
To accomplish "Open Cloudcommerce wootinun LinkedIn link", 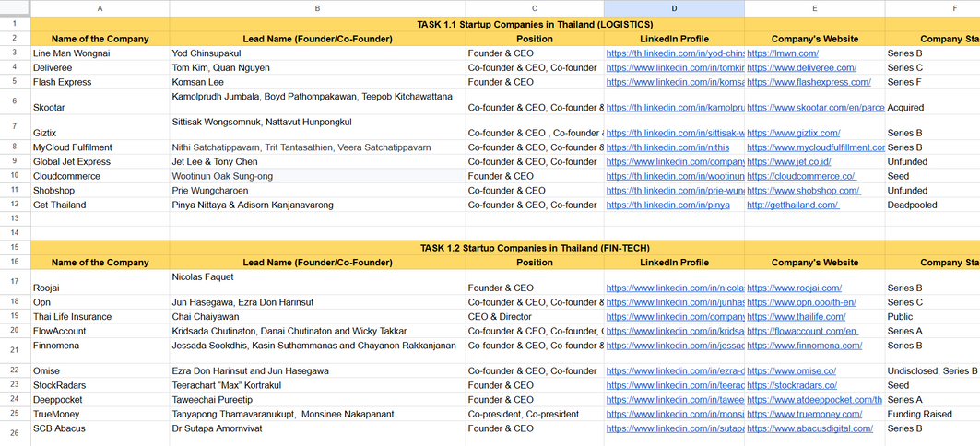I will pyautogui.click(x=676, y=176).
